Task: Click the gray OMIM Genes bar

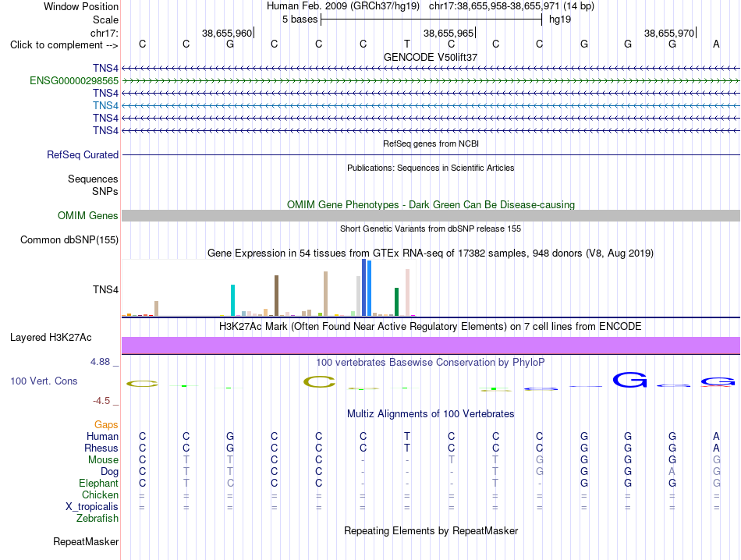Action: [431, 215]
